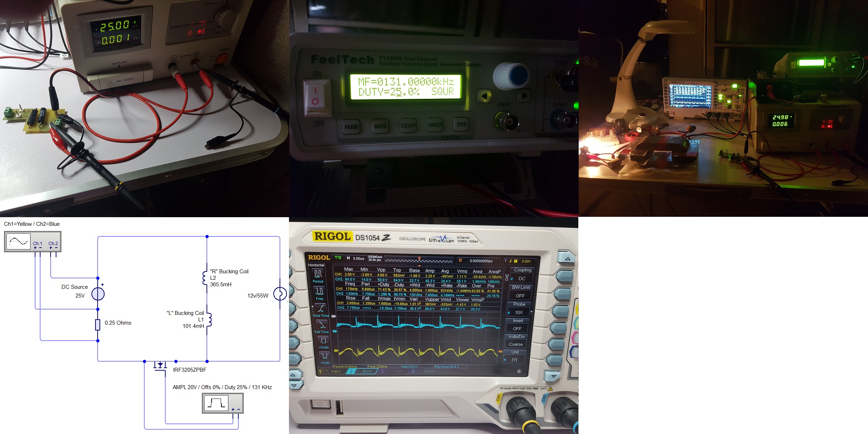This screenshot has height=434, width=868.
Task: Click the waveform memory position bar on scope
Action: (419, 260)
